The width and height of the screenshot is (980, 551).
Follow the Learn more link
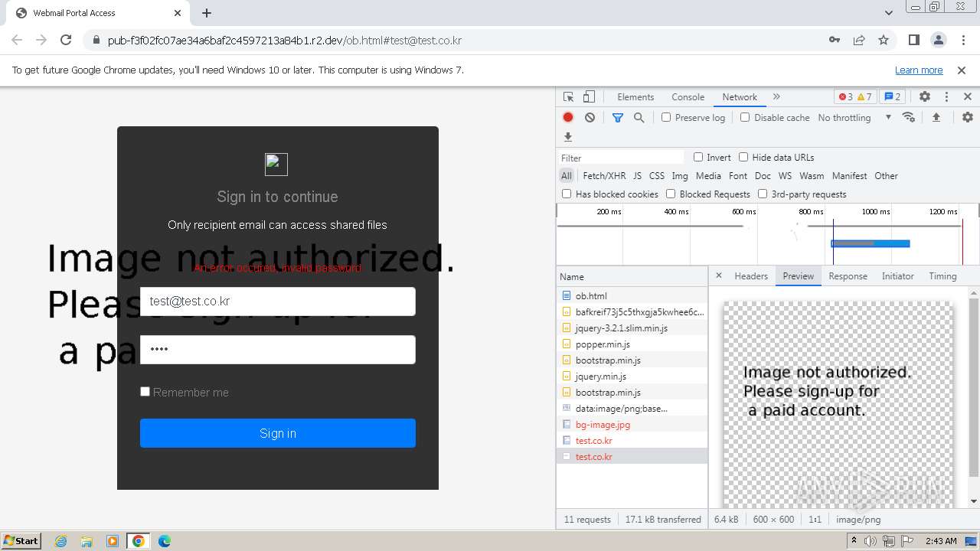pyautogui.click(x=919, y=70)
